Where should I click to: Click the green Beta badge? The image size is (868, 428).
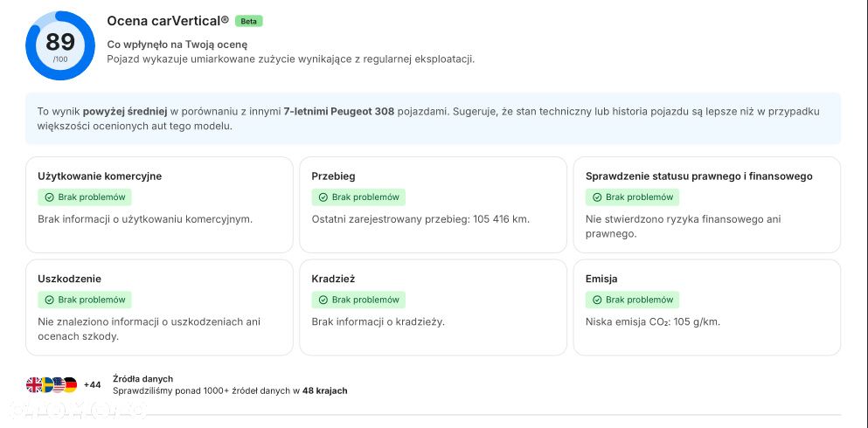coord(248,21)
